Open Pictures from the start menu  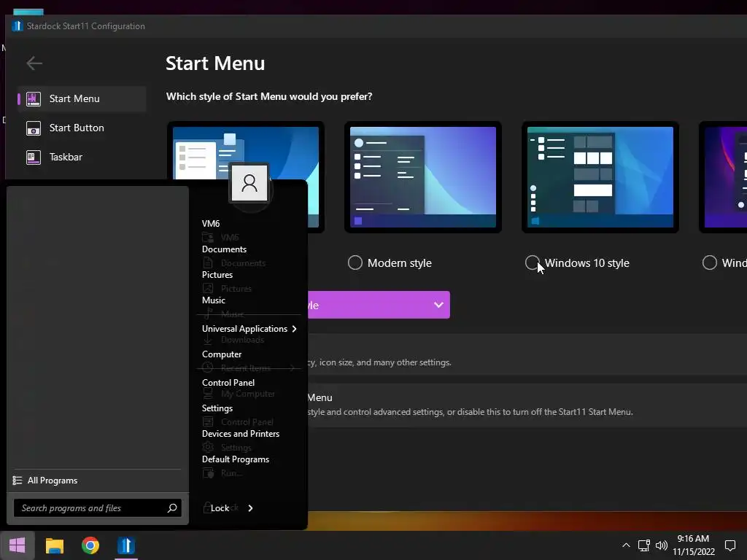coord(217,275)
